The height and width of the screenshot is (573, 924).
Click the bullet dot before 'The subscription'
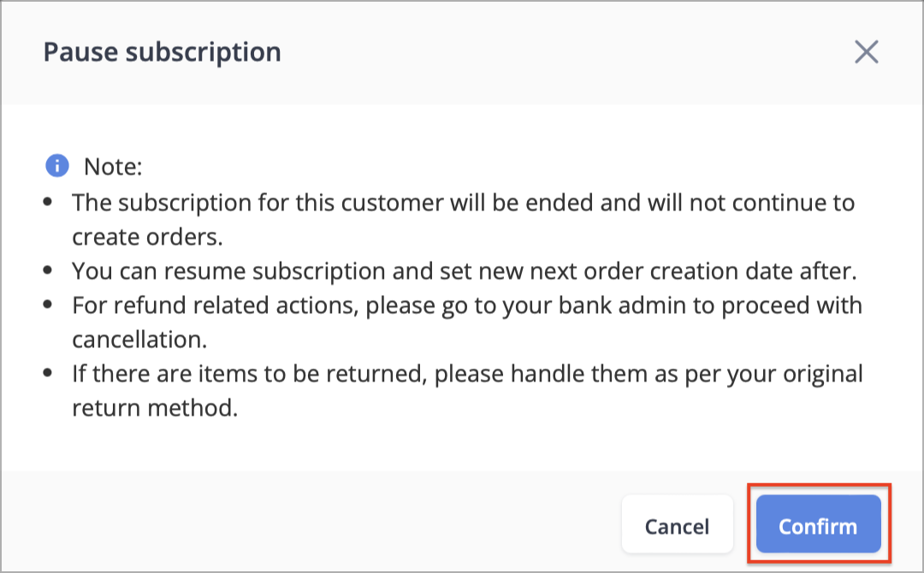coord(48,203)
